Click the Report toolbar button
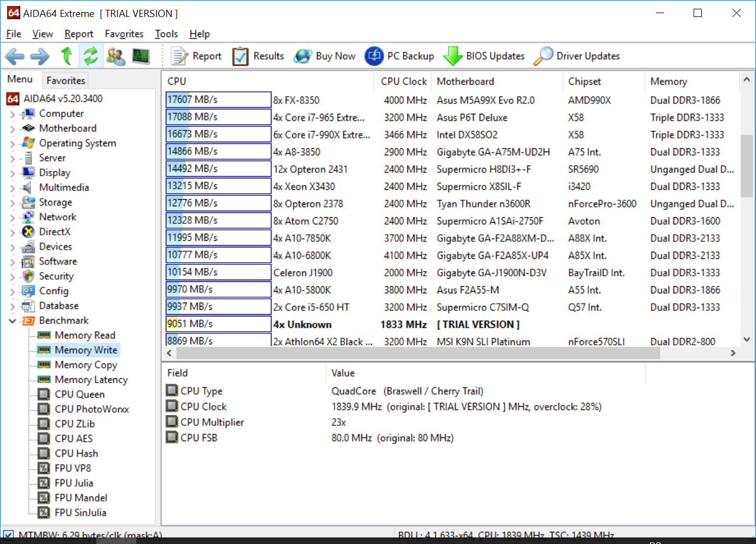Screen dimensions: 756x544 tap(197, 56)
